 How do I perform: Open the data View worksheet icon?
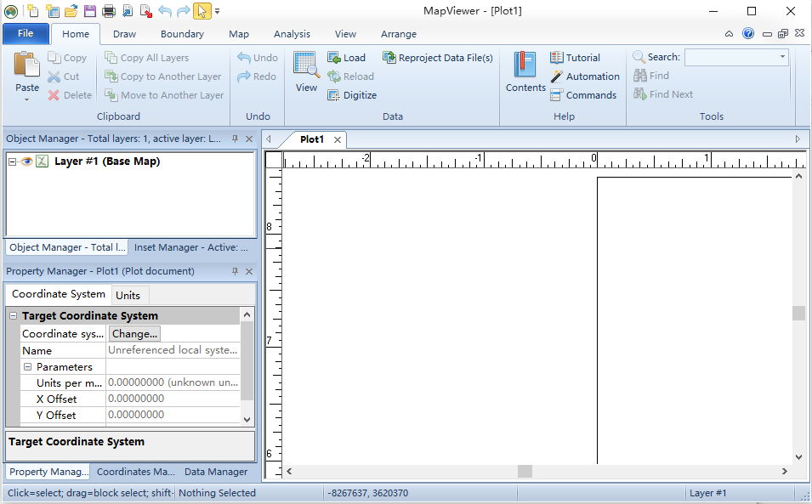click(306, 71)
